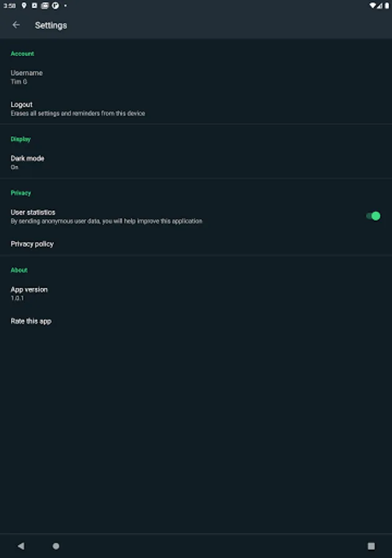The width and height of the screenshot is (392, 558).
Task: Tap the battery icon in status bar
Action: (x=386, y=5)
